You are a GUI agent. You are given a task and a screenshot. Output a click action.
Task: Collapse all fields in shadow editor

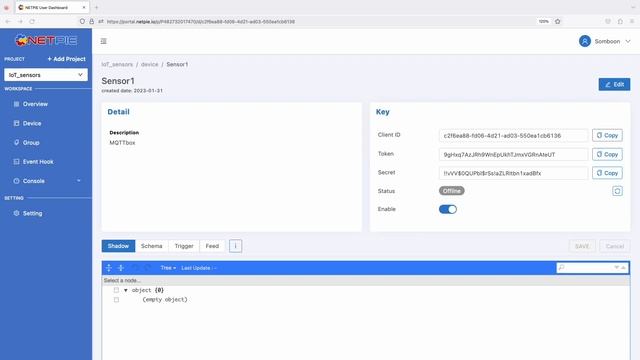(121, 268)
